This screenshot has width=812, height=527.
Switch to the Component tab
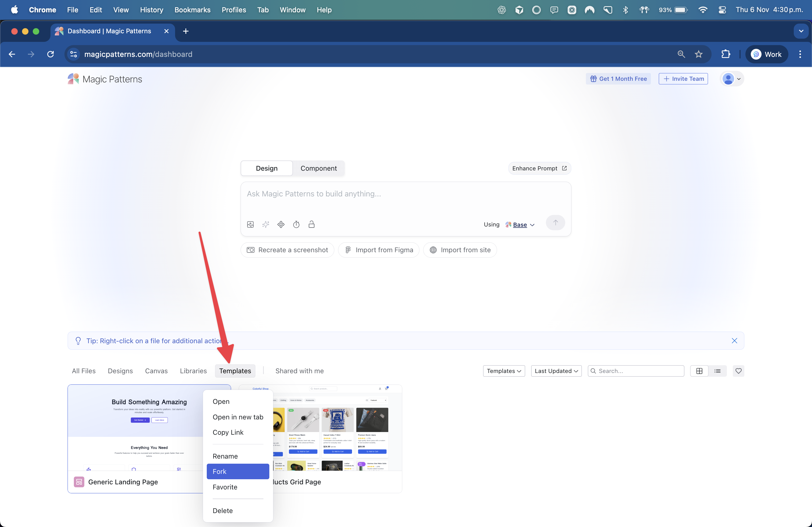tap(319, 168)
